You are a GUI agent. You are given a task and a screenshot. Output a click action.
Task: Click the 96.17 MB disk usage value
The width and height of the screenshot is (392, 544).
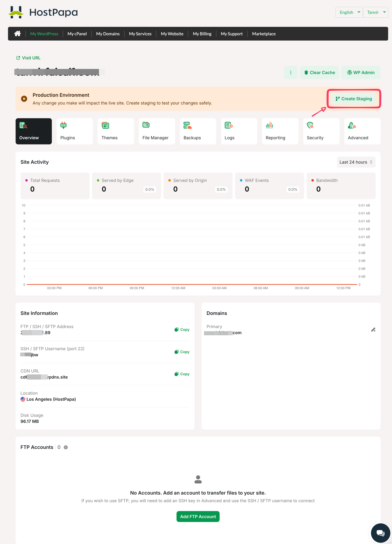(x=30, y=421)
